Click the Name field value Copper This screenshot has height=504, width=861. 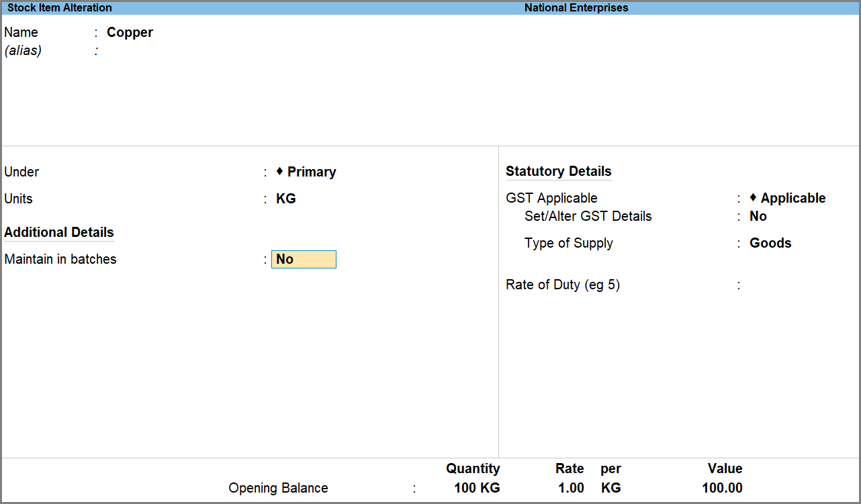coord(130,32)
